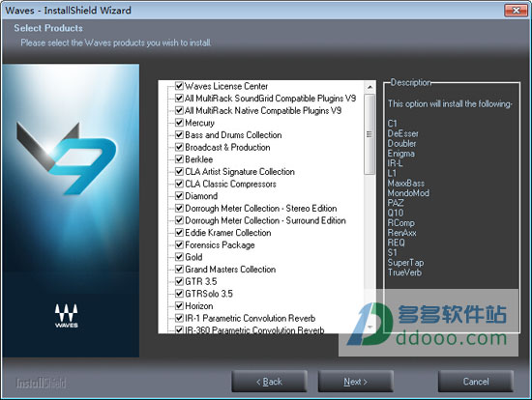The image size is (532, 400).
Task: Cancel the Waves installation
Action: point(476,382)
